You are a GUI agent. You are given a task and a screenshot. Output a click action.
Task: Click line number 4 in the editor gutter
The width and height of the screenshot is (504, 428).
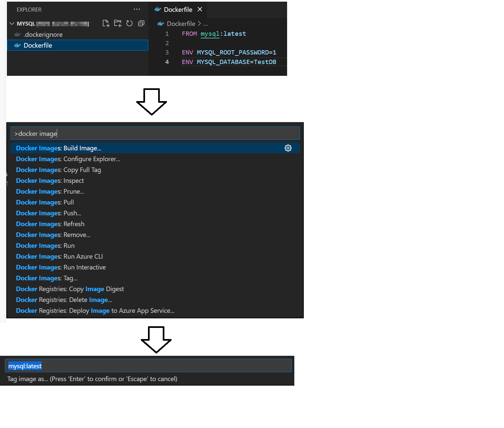pos(167,62)
